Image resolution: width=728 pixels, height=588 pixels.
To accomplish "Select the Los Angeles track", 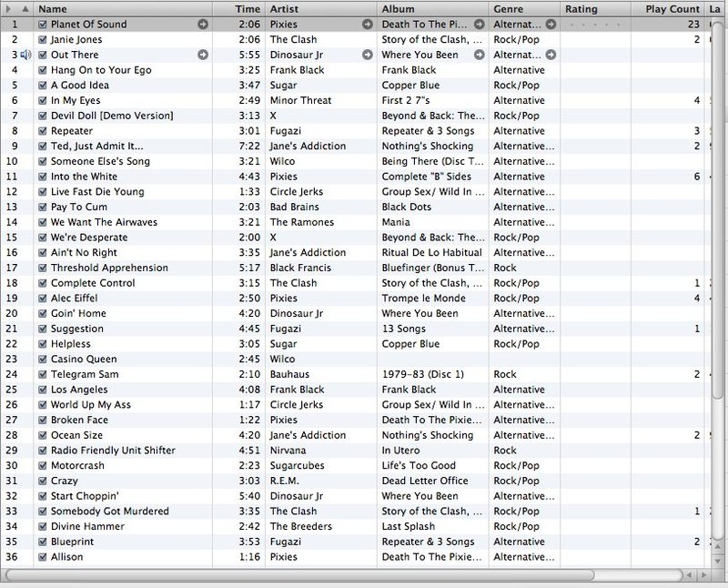I will 79,390.
